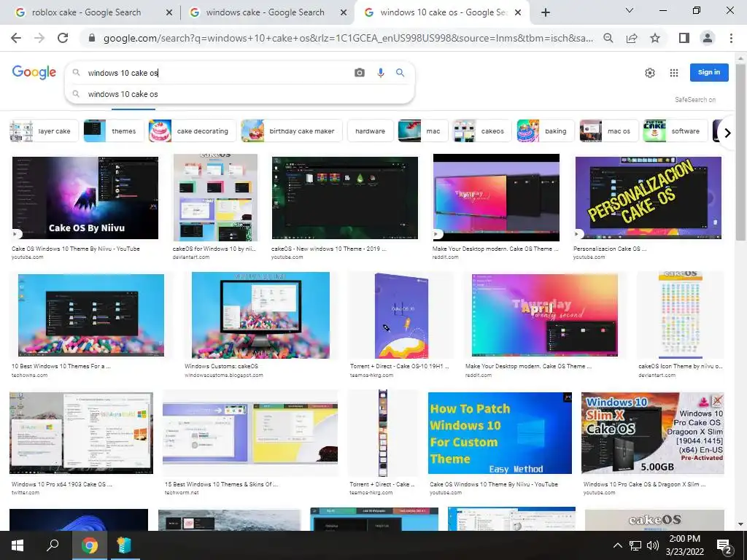Screen dimensions: 747x560
Task: Open How To Patch Windows 10 thumbnail
Action: 500,433
